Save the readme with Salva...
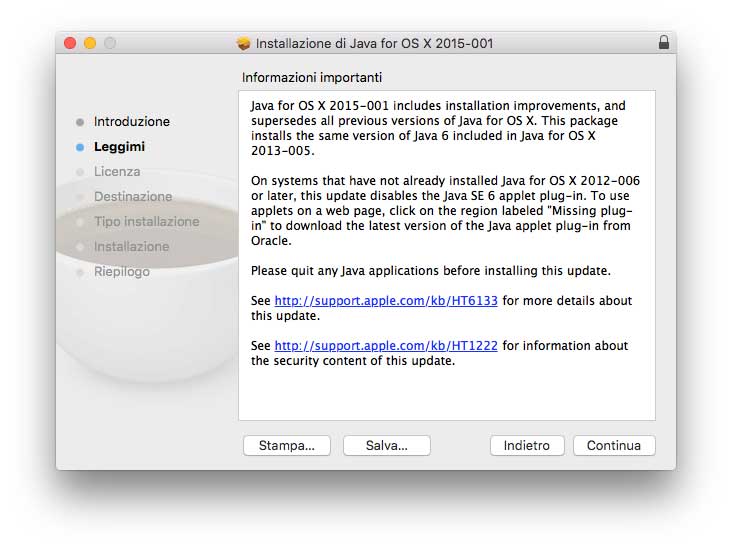732x550 pixels. [x=387, y=445]
